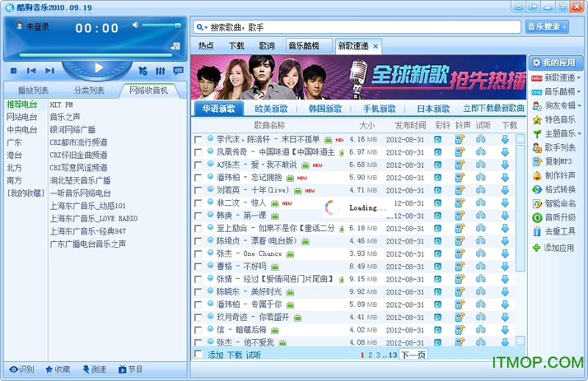Check the box for 陈绮贞 漂着
The image size is (588, 381).
[198, 241]
